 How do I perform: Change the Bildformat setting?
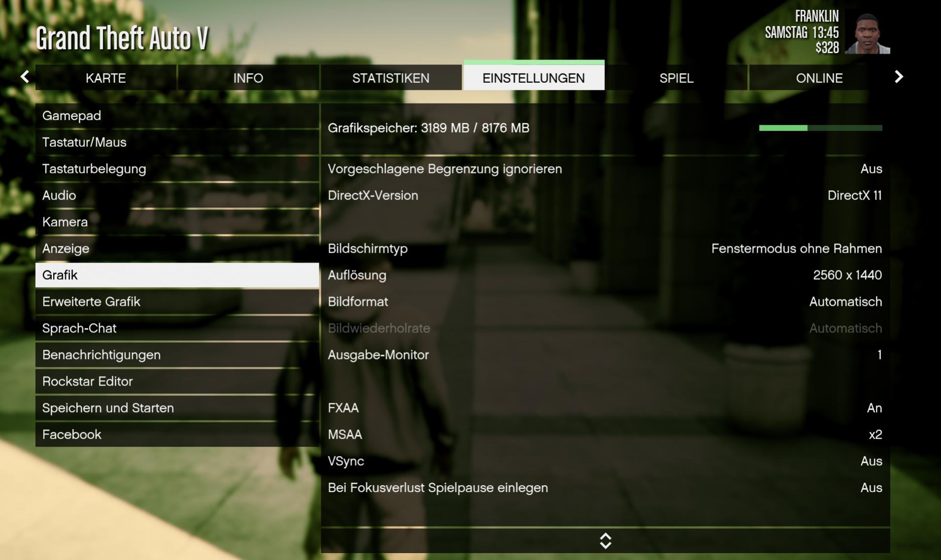click(605, 302)
